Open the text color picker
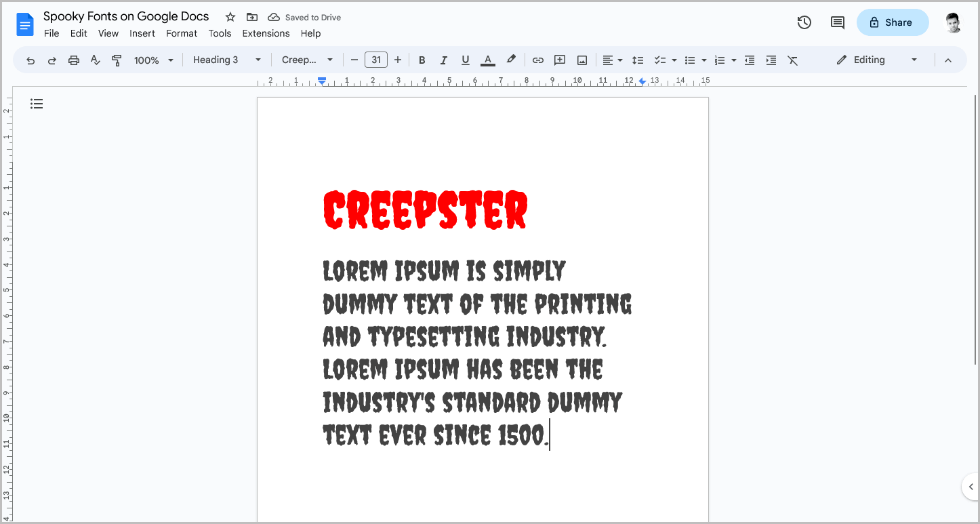Screen dimensions: 980x524 tap(487, 60)
